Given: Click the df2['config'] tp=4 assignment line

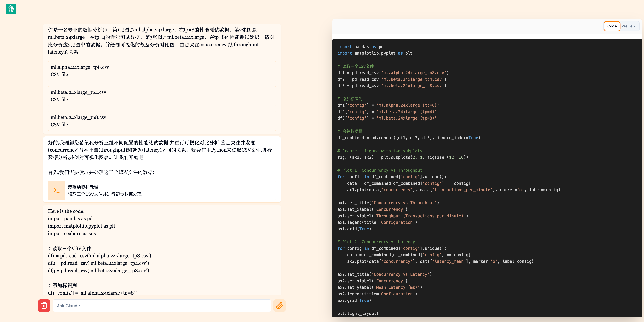Looking at the screenshot, I should pos(387,112).
